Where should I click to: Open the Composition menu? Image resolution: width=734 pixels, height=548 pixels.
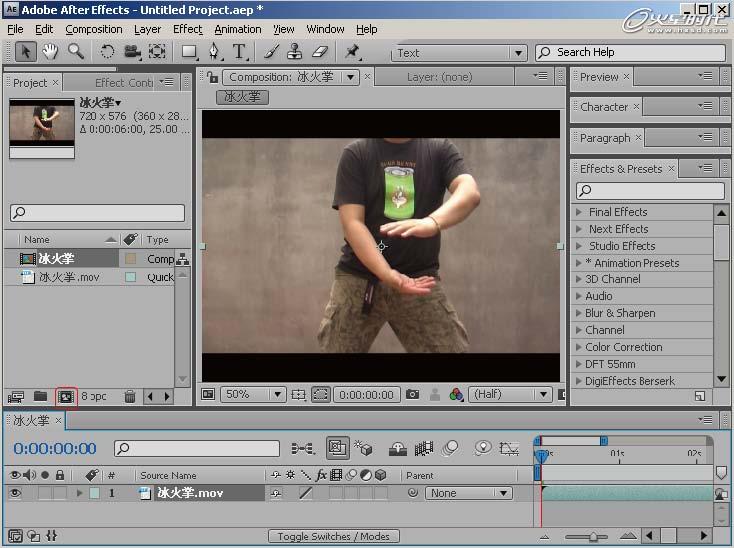point(94,29)
